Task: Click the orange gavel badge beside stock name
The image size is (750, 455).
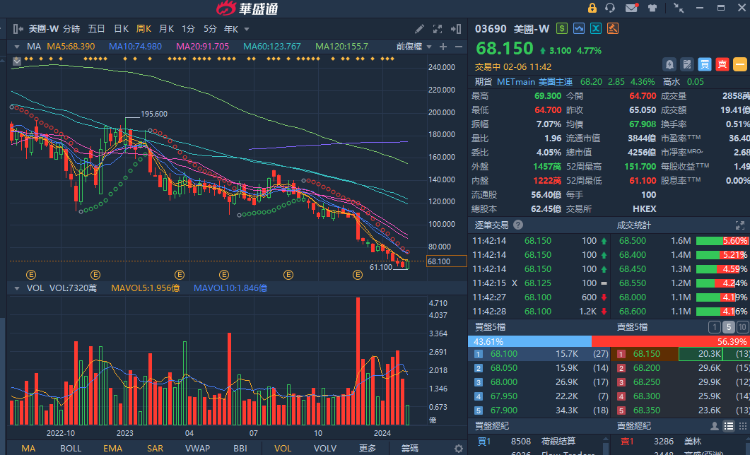Action: [613, 29]
